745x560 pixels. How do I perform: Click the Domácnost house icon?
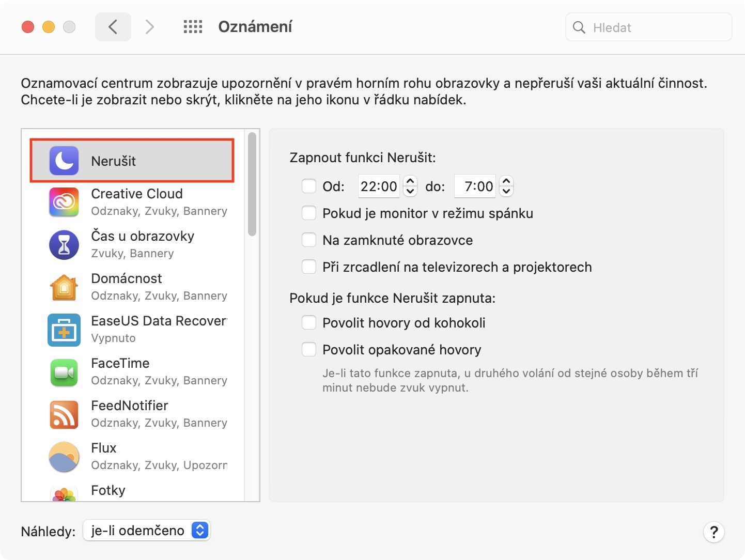64,287
